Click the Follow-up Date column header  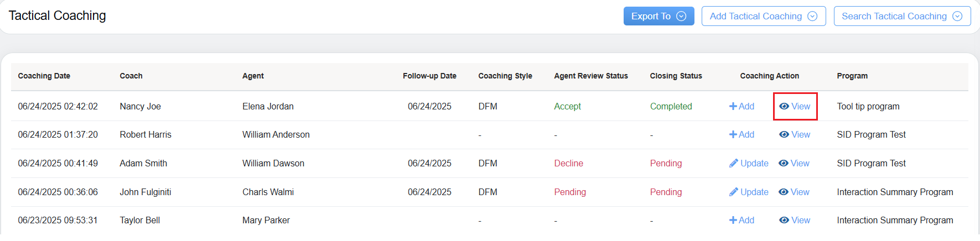[429, 76]
